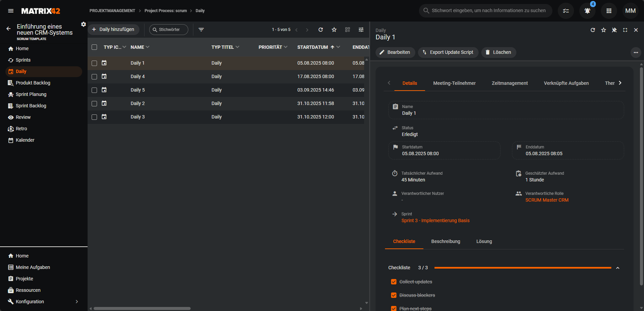The image size is (644, 311).
Task: Open the task checklist icon in the header
Action: coord(566,11)
